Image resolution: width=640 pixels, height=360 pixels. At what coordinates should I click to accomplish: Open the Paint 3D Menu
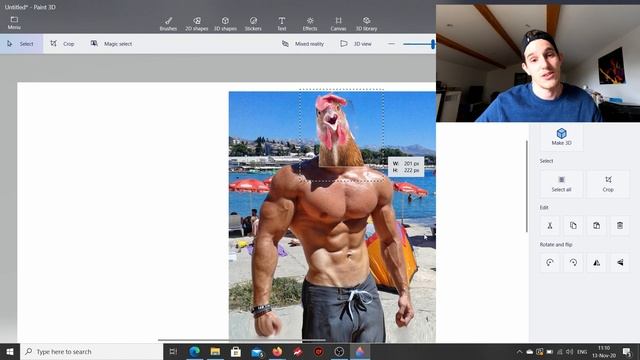pos(14,23)
